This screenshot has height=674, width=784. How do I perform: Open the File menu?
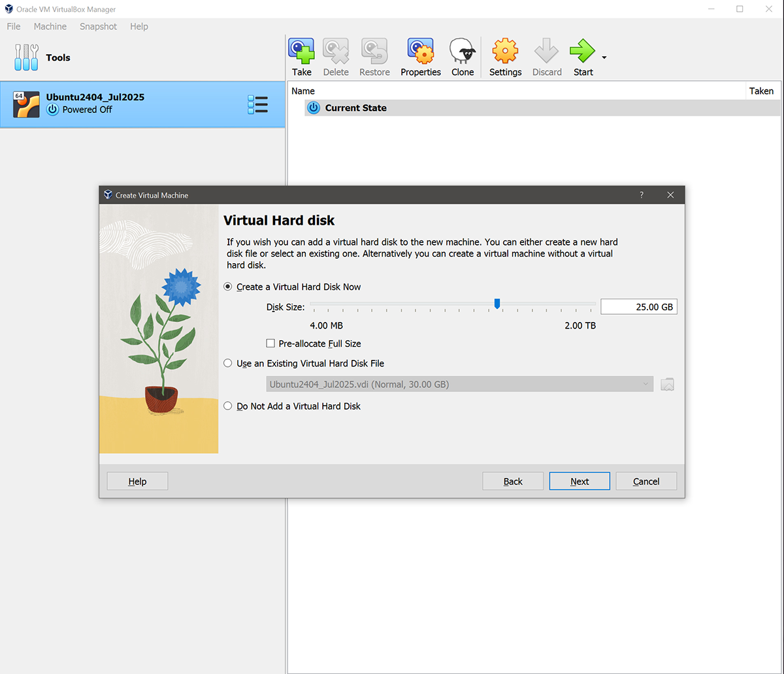(x=14, y=27)
